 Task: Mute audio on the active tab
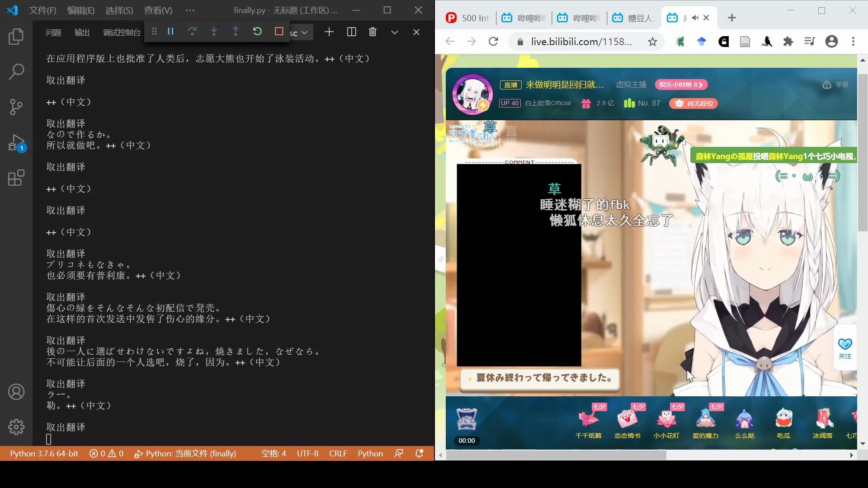[695, 18]
